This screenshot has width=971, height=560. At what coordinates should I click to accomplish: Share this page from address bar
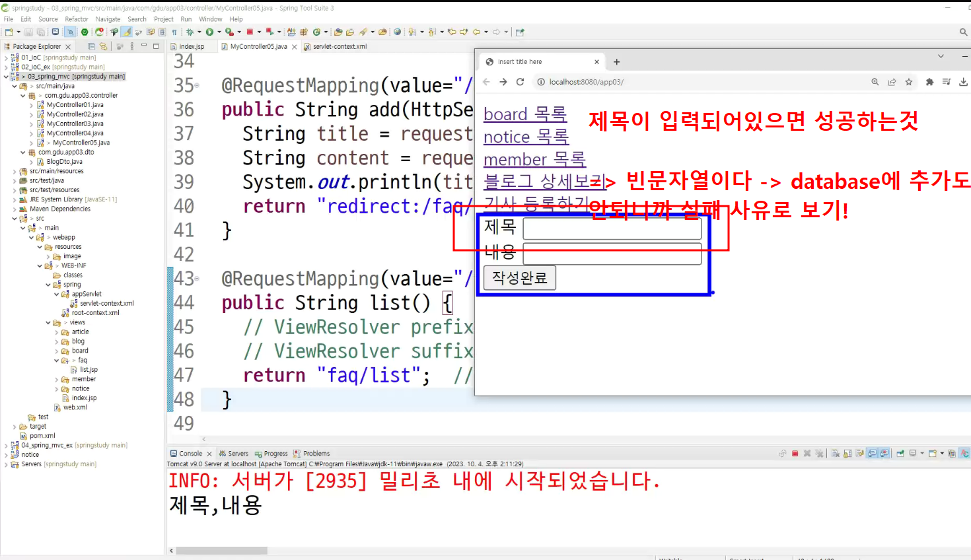tap(892, 82)
